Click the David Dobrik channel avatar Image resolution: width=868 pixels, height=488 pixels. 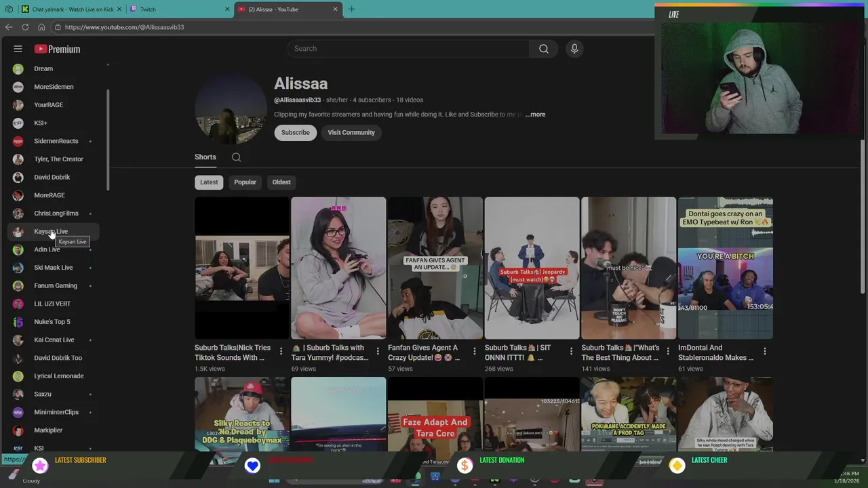18,177
